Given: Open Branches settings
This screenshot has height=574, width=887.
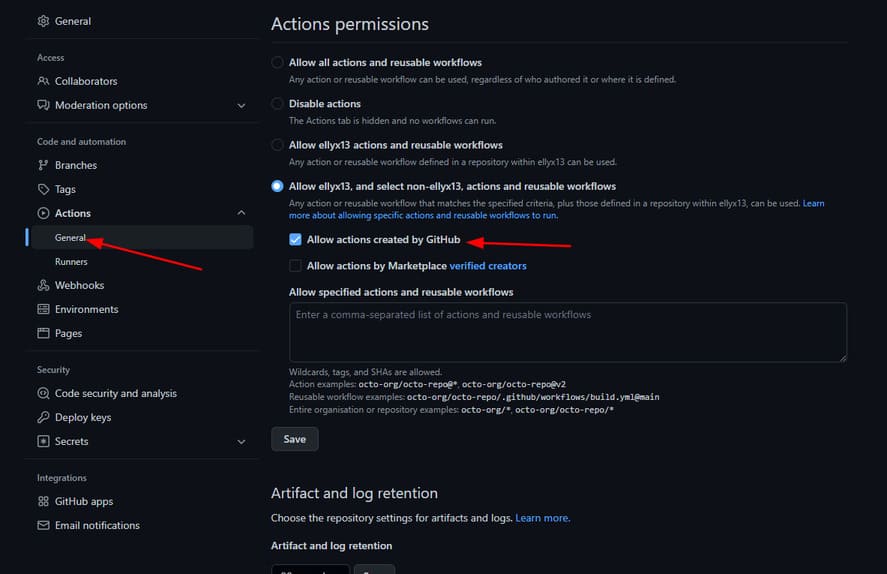Looking at the screenshot, I should click(76, 165).
